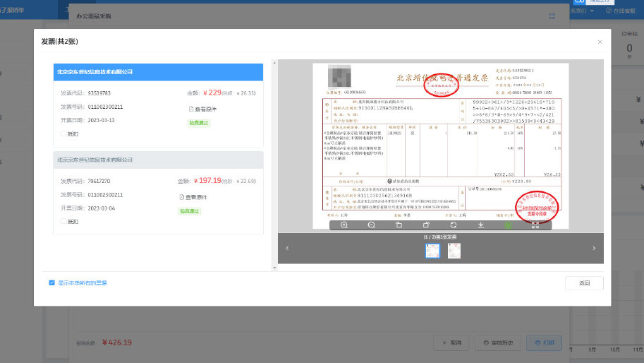Select the second invoice thumbnail

(x=454, y=251)
